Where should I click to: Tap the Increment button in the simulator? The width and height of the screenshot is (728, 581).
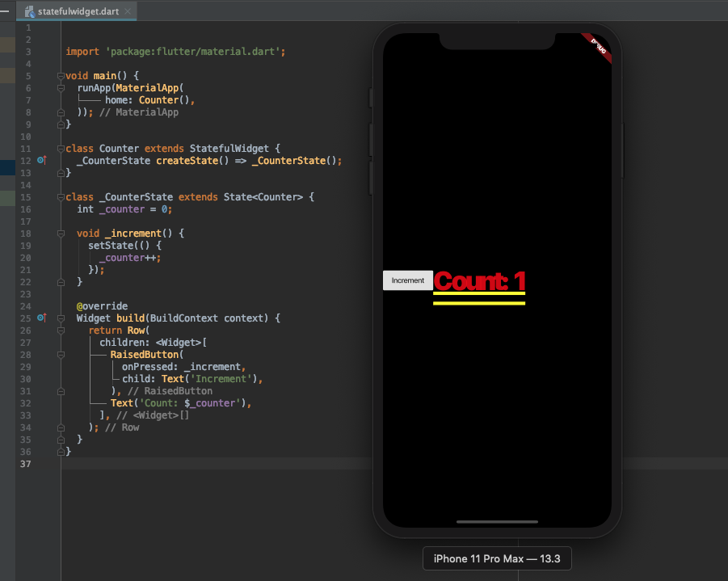(x=408, y=280)
